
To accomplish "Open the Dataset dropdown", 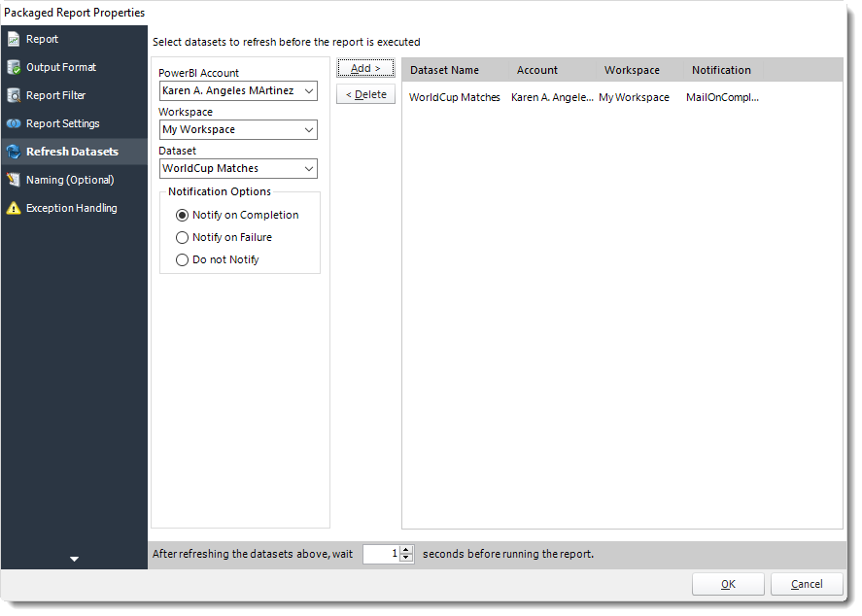I will [238, 169].
